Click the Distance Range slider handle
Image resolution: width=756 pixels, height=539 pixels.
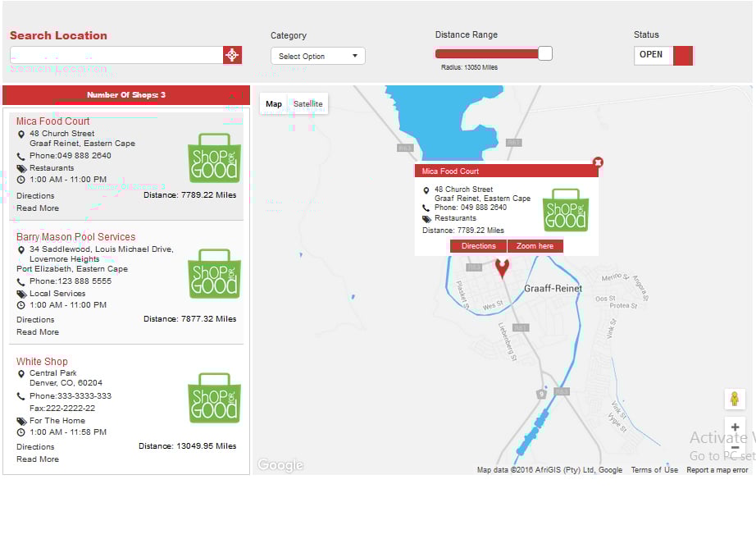(x=545, y=53)
